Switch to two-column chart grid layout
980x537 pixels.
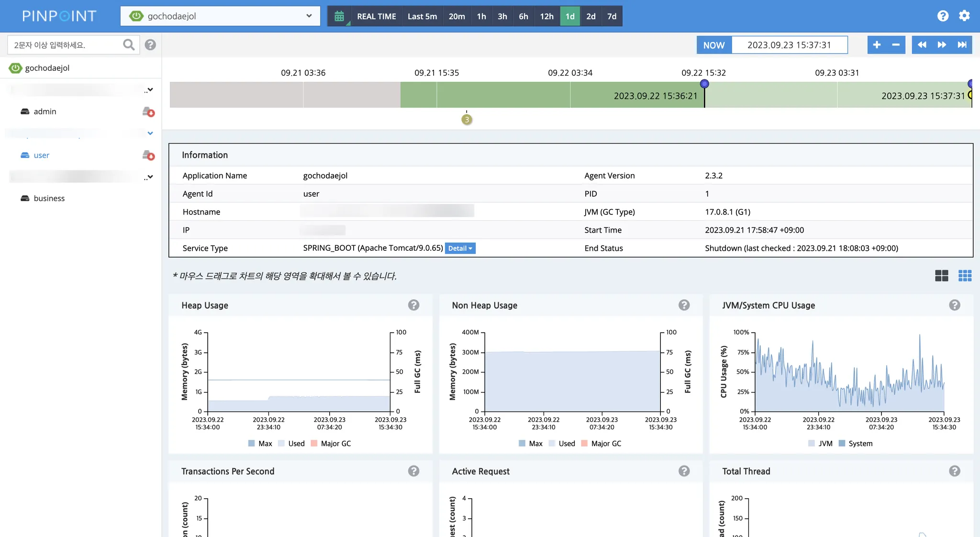(x=941, y=276)
